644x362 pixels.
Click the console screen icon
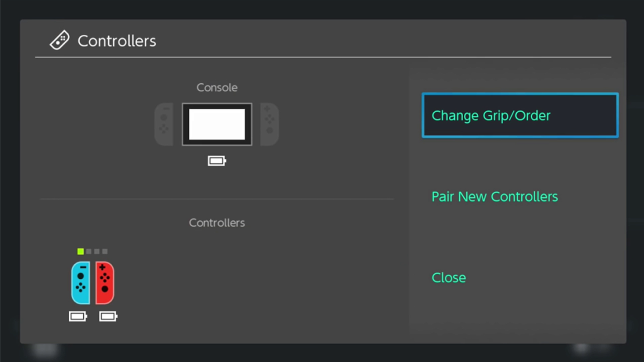coord(217,124)
